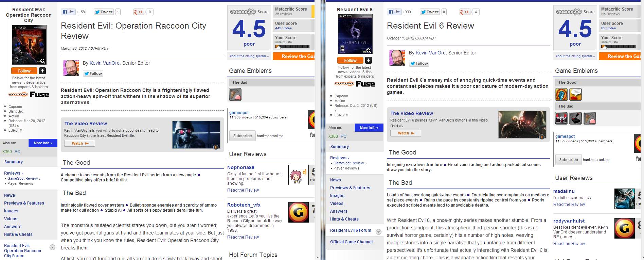
Task: Click the second Good emblem on Resident Evil 6 page
Action: point(576,94)
